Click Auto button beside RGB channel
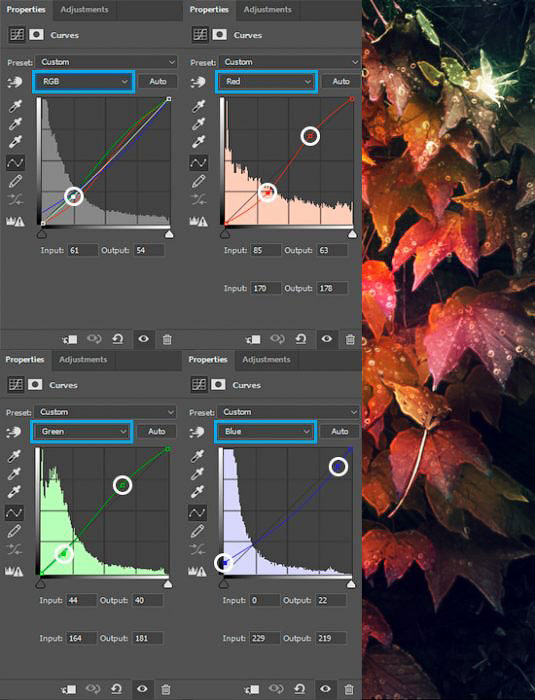The image size is (535, 700). point(158,82)
